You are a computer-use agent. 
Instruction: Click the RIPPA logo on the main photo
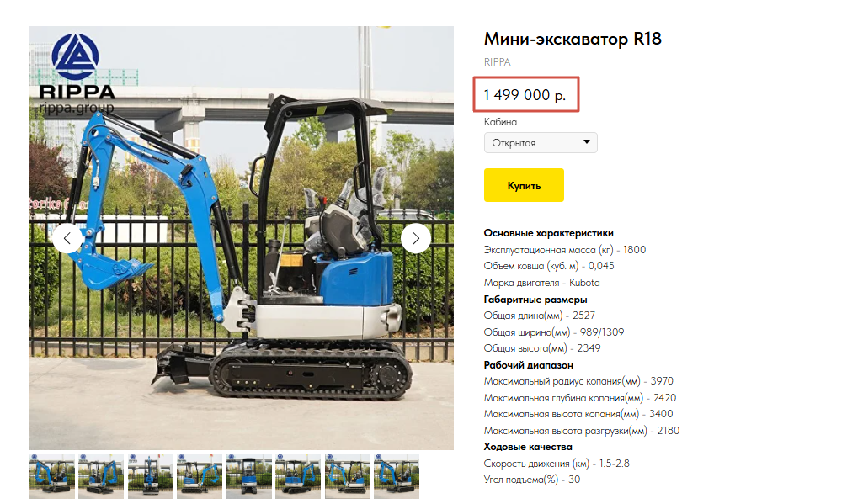(76, 74)
